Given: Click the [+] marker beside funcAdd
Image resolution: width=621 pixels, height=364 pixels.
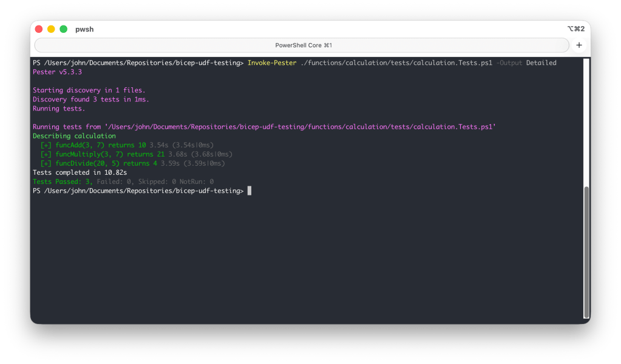Looking at the screenshot, I should point(46,145).
